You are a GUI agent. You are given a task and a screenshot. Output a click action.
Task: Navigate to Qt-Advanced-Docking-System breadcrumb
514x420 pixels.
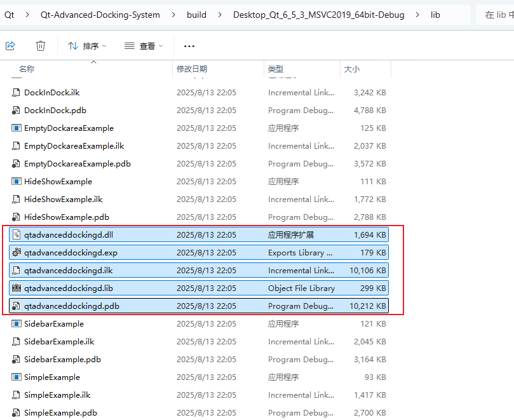pyautogui.click(x=100, y=15)
